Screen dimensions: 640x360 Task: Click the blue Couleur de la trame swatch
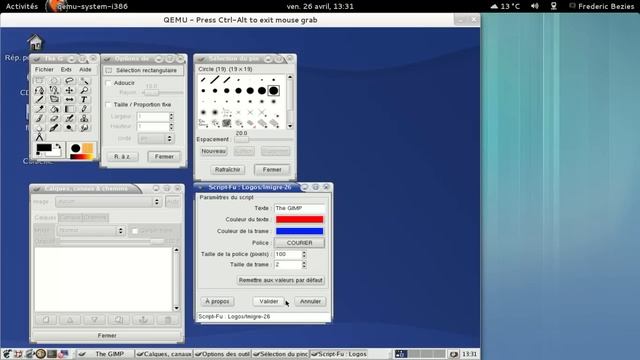click(x=299, y=231)
